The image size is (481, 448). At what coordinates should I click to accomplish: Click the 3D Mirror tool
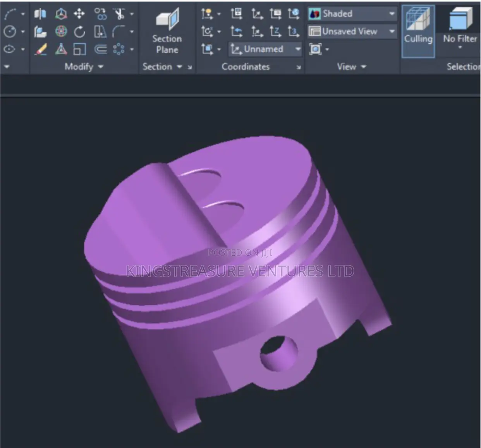40,14
